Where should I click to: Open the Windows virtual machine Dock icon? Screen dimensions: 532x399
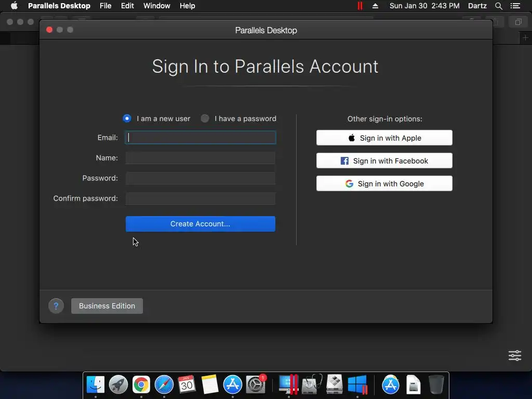[x=357, y=385]
